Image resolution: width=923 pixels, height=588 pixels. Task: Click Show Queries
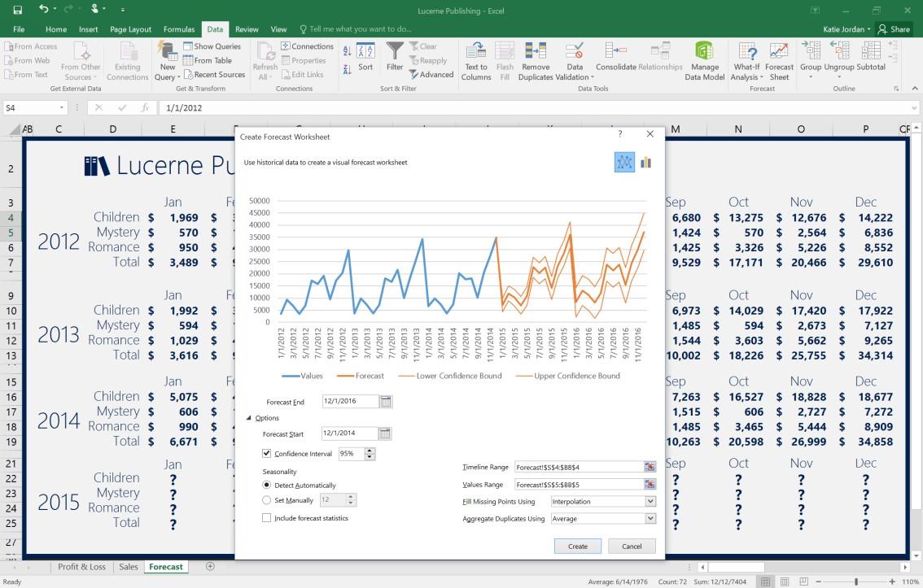click(212, 46)
